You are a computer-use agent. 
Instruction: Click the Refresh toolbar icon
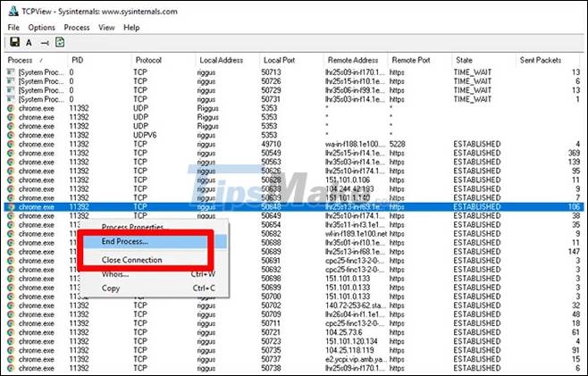click(60, 42)
